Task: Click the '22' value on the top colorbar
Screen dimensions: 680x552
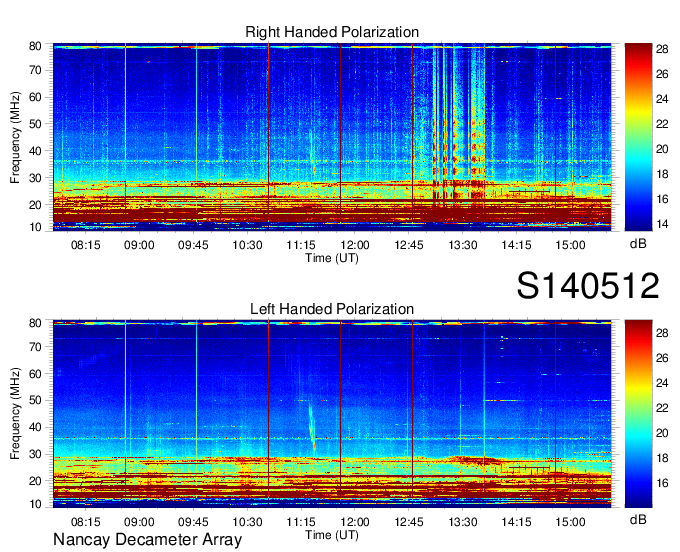Action: click(662, 124)
